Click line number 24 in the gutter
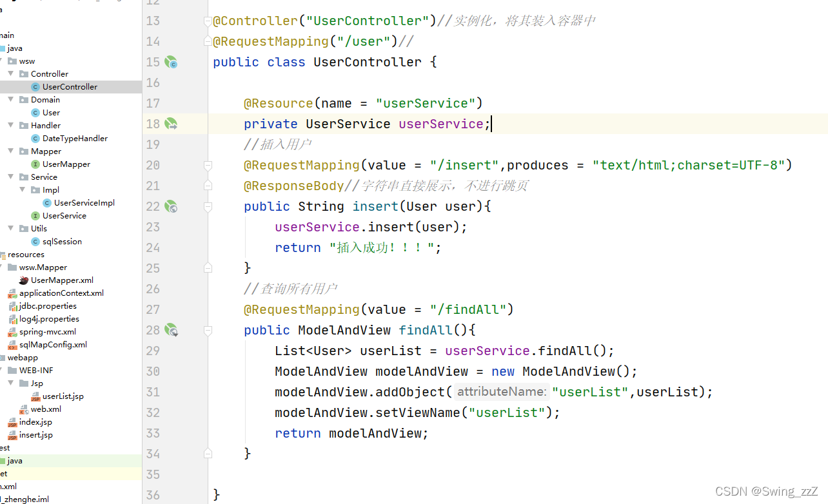 [x=153, y=247]
